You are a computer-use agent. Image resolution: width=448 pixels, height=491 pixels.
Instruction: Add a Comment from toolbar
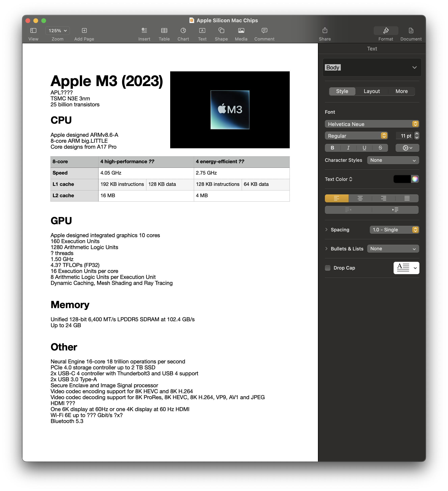(264, 31)
